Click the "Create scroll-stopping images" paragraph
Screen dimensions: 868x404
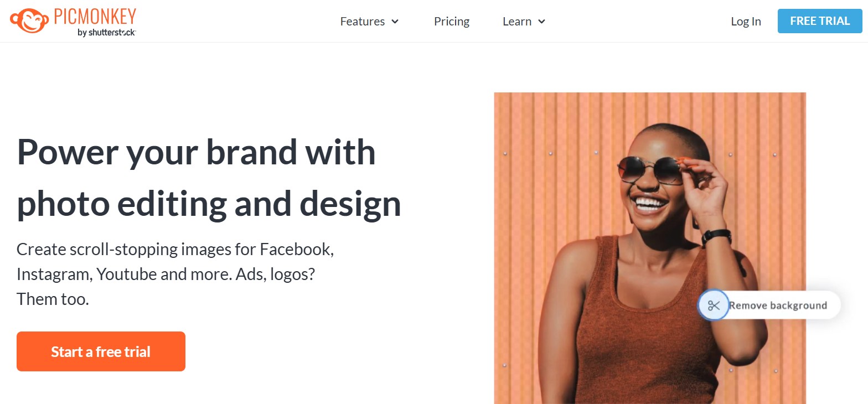pos(175,274)
